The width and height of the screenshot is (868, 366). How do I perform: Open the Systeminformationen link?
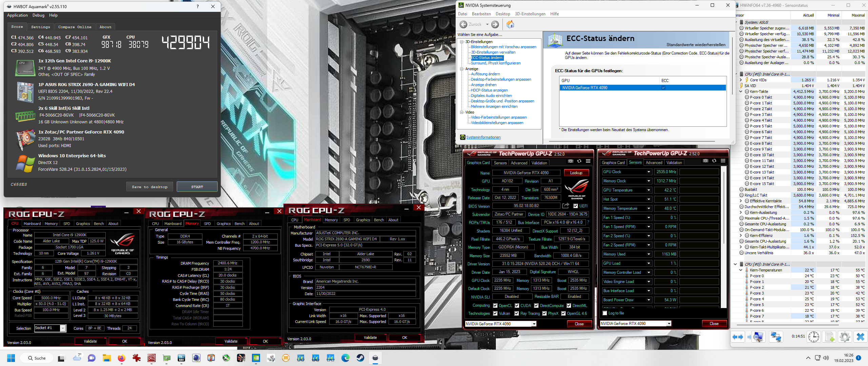click(483, 137)
